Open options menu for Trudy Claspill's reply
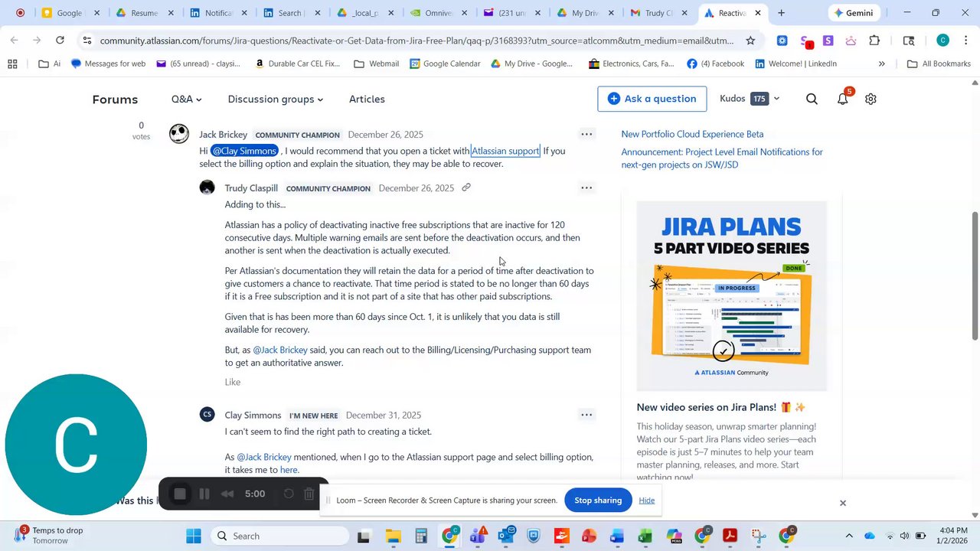Viewport: 980px width, 551px height. 586,187
